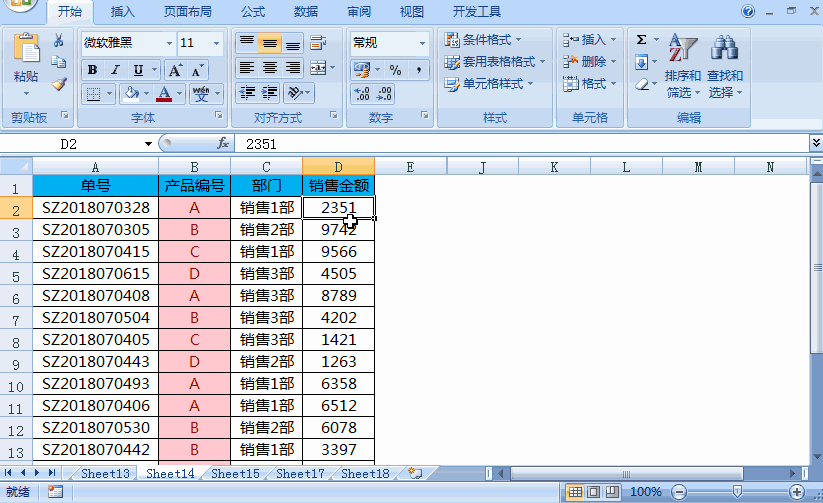
Task: Align text to top of cell
Action: coord(247,43)
